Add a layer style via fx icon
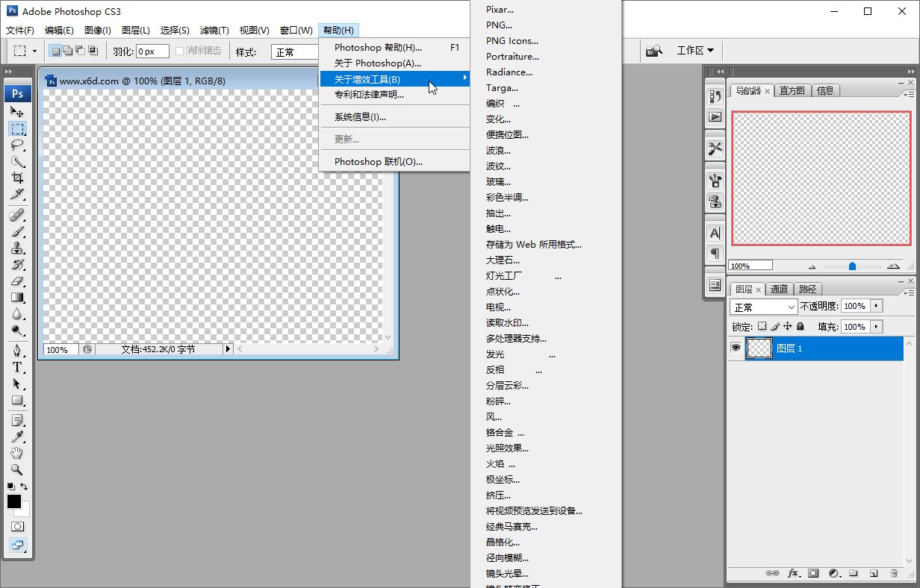This screenshot has height=588, width=920. [794, 573]
